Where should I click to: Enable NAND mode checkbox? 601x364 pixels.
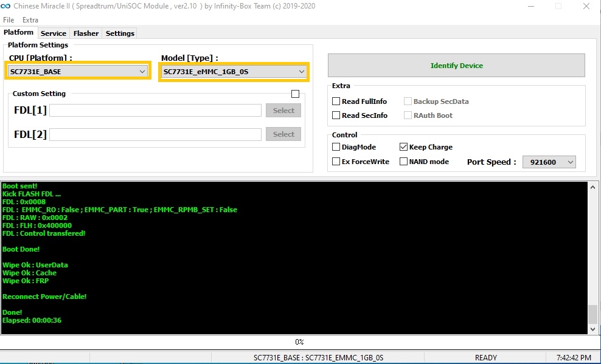click(403, 162)
